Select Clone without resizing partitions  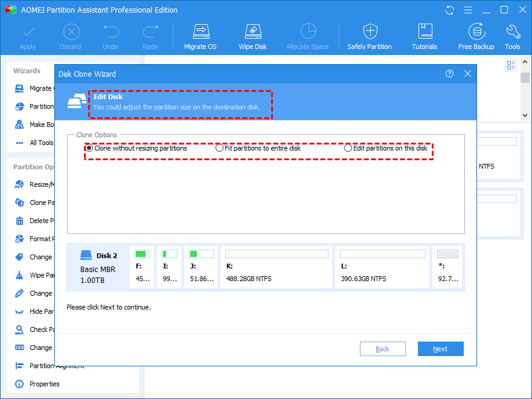point(89,148)
